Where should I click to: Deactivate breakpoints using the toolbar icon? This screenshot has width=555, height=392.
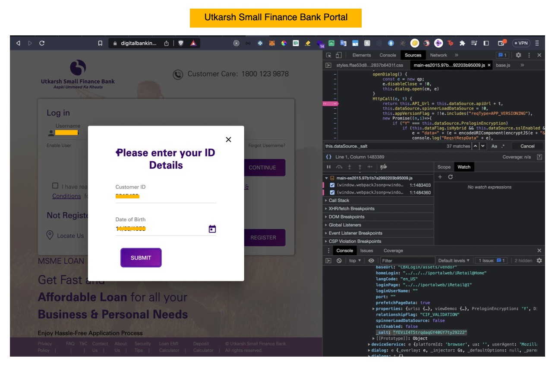(383, 167)
